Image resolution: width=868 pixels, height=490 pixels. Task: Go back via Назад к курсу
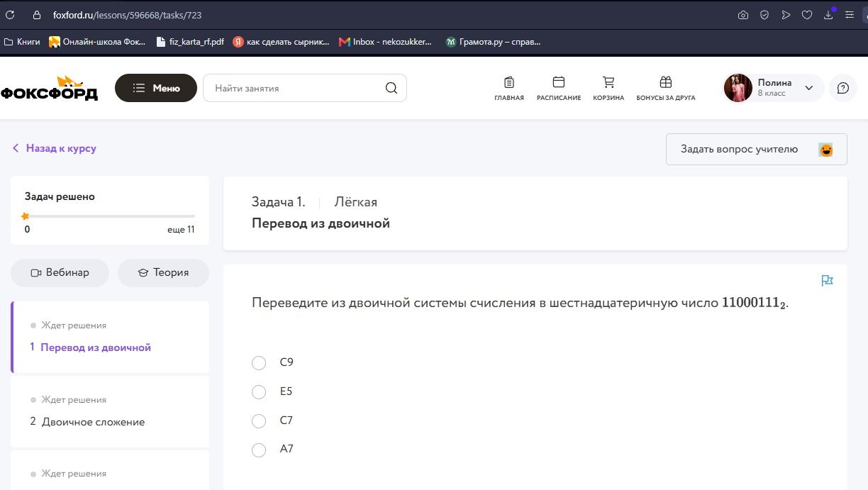(54, 148)
